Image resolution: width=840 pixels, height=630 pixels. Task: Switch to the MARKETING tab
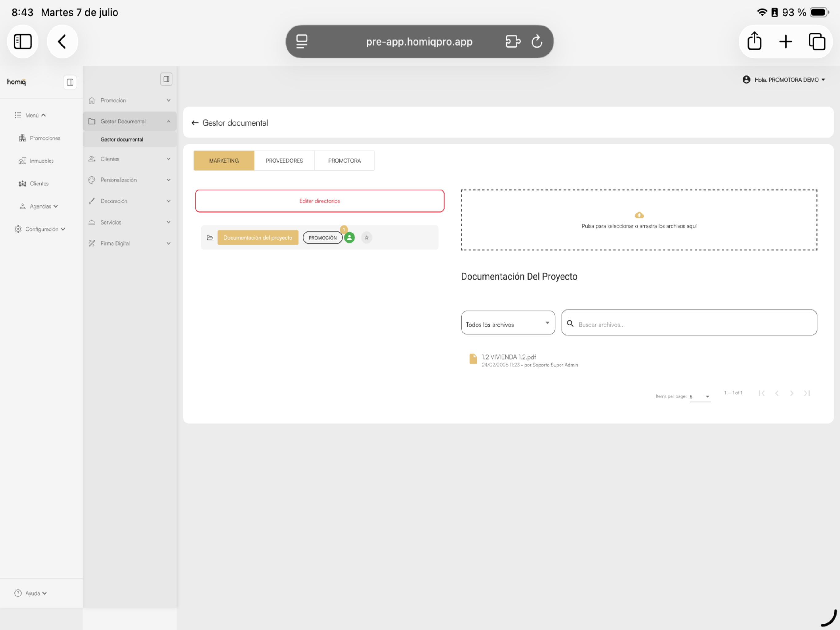coord(224,161)
